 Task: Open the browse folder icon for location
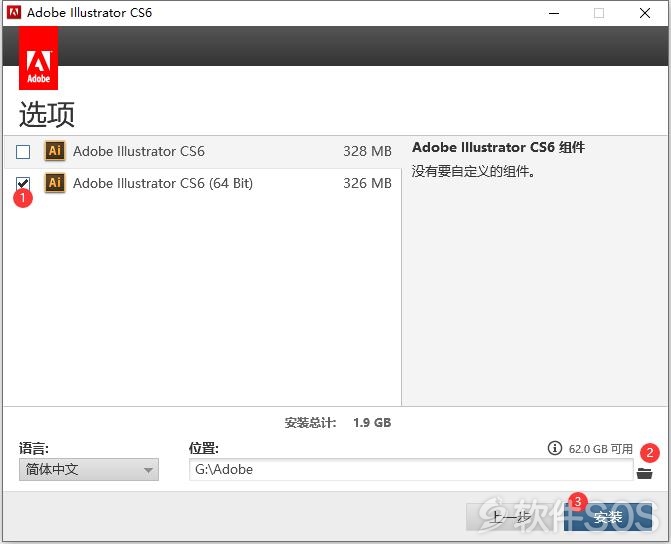click(x=644, y=473)
